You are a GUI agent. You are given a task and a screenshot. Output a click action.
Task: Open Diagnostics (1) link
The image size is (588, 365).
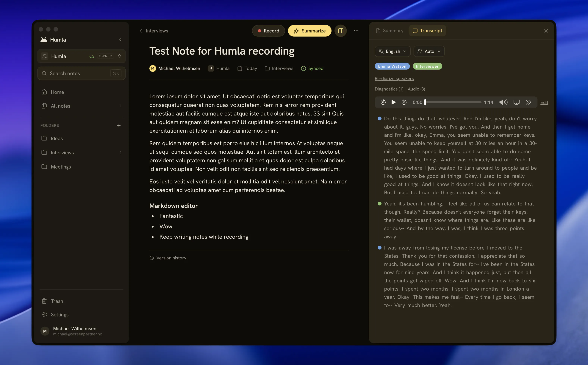click(389, 89)
